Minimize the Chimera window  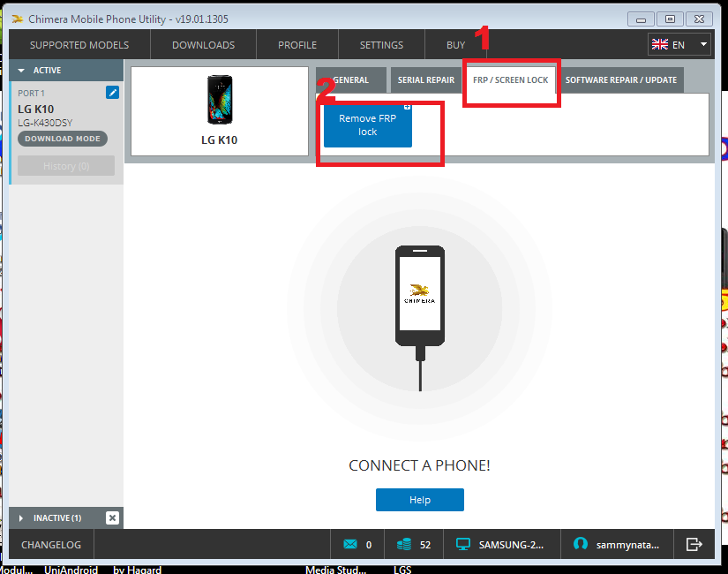(x=641, y=19)
